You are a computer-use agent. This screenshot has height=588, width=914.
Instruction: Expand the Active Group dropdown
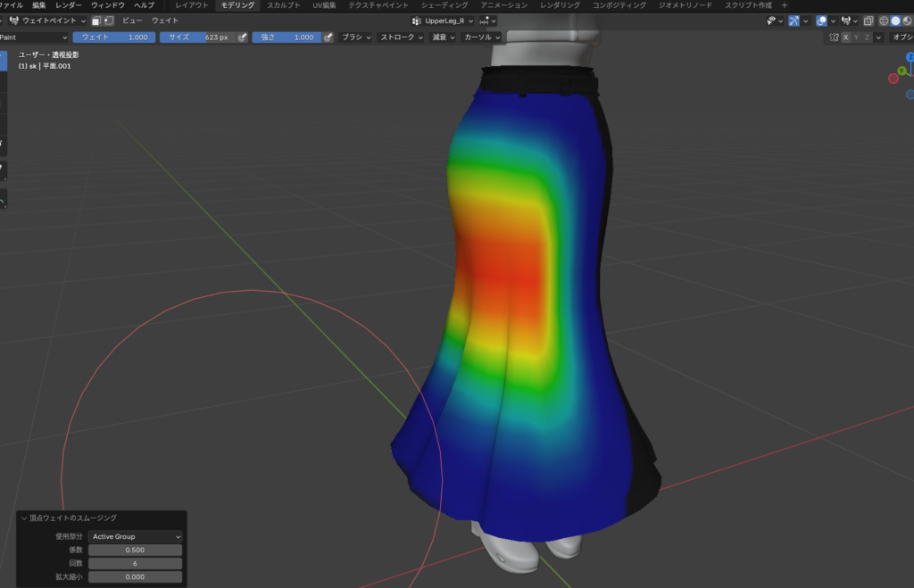click(136, 536)
